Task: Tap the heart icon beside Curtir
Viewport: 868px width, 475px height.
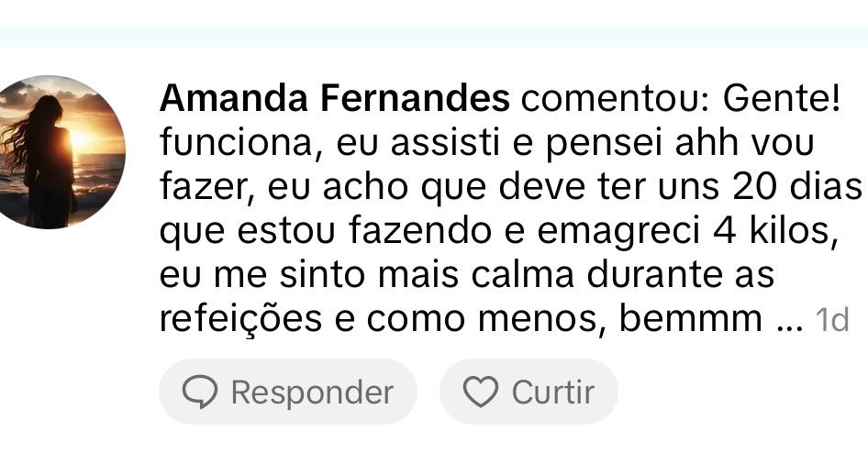Action: click(x=479, y=392)
